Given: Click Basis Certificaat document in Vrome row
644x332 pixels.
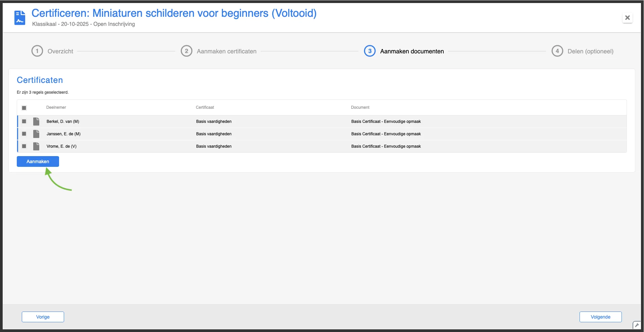Looking at the screenshot, I should (386, 146).
